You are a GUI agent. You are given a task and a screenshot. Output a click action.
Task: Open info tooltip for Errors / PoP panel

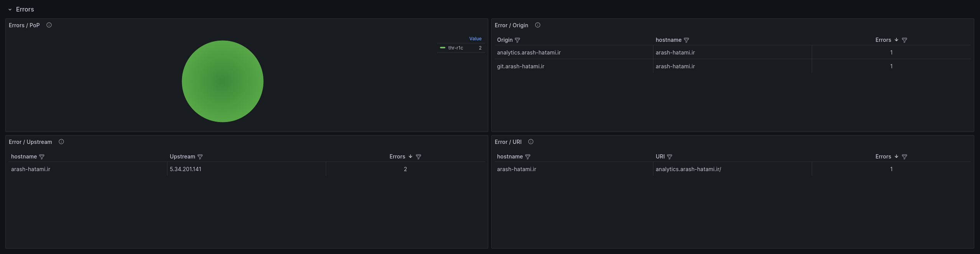[49, 25]
